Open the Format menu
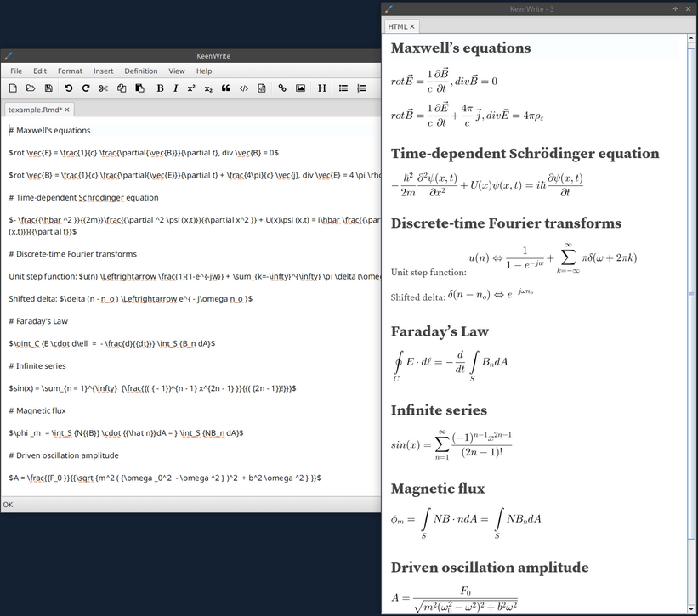This screenshot has width=698, height=616. (x=70, y=71)
